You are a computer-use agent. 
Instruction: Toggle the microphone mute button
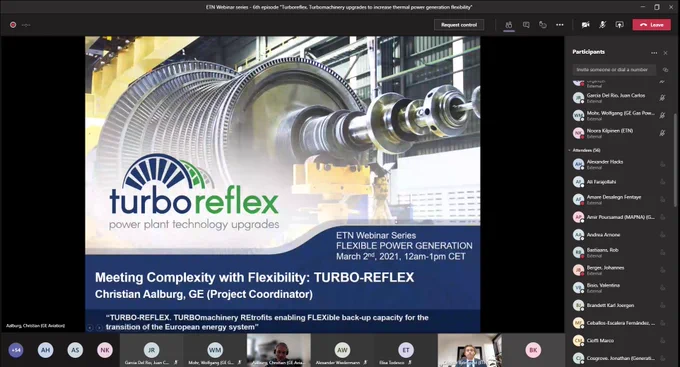[602, 25]
